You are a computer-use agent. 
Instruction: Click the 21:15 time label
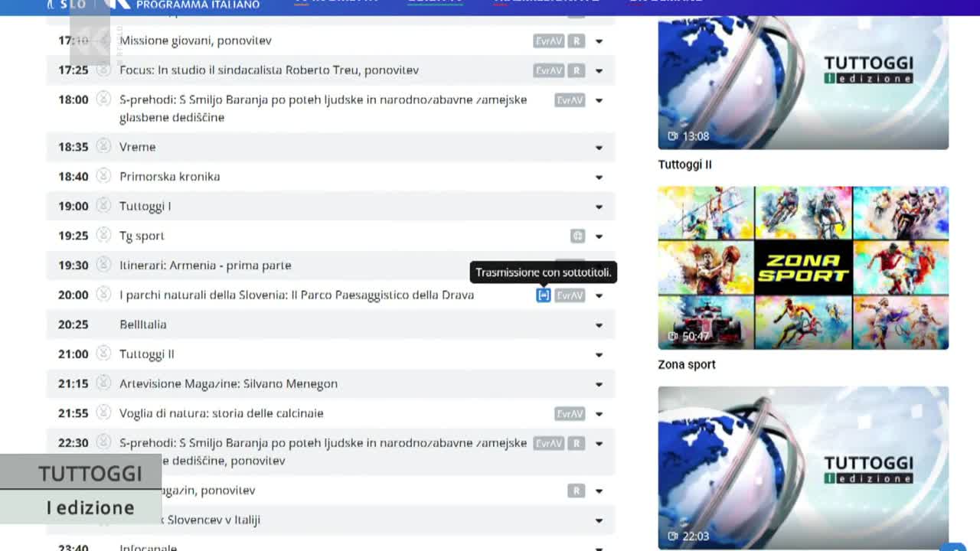(73, 384)
